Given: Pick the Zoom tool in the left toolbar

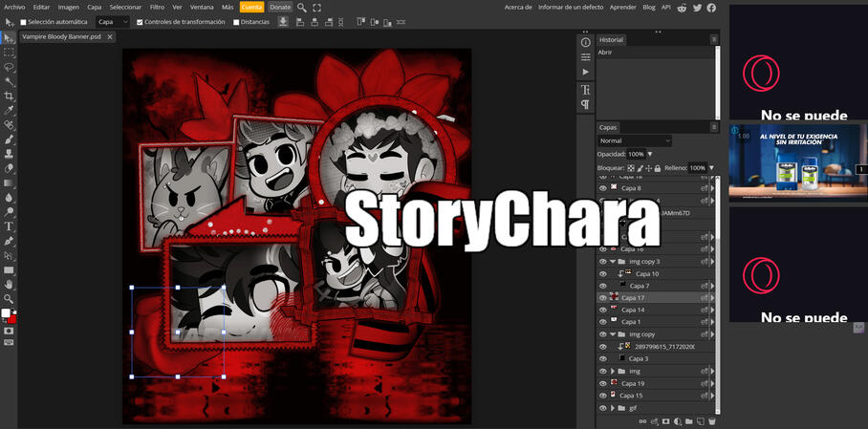Looking at the screenshot, I should [x=10, y=298].
